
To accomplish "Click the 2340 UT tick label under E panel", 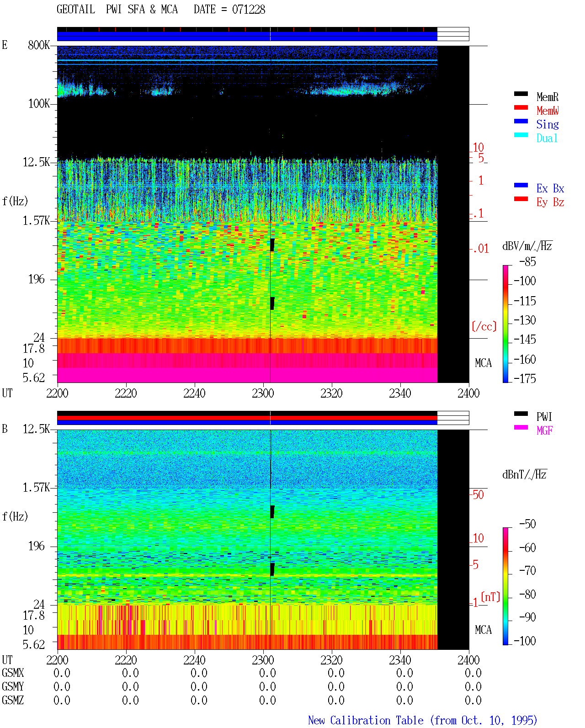I will point(400,393).
